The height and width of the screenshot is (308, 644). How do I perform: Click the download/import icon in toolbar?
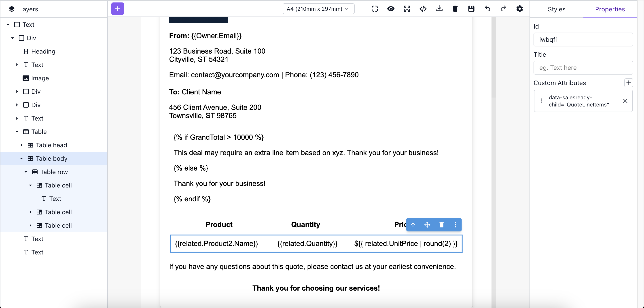tap(439, 9)
